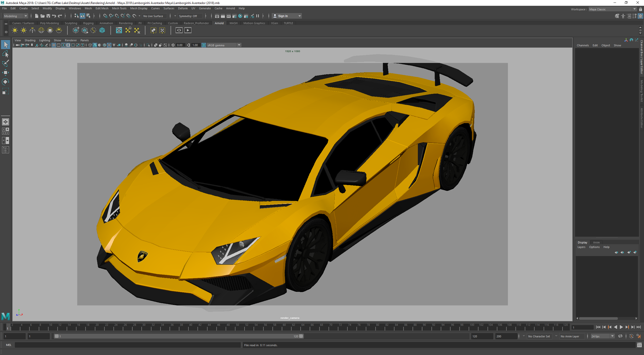
Task: Export selection to Arnold StandIn
Action: pos(85,30)
